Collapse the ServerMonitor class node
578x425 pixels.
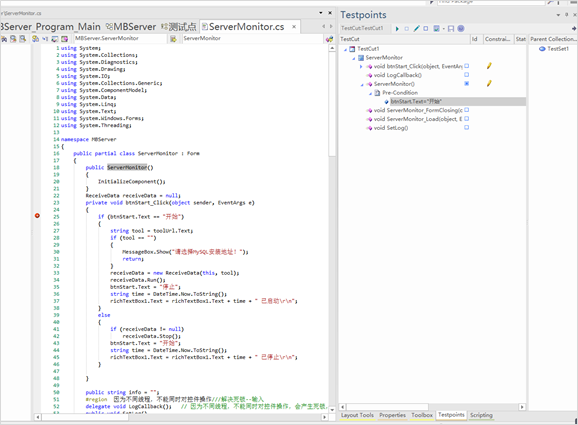354,58
